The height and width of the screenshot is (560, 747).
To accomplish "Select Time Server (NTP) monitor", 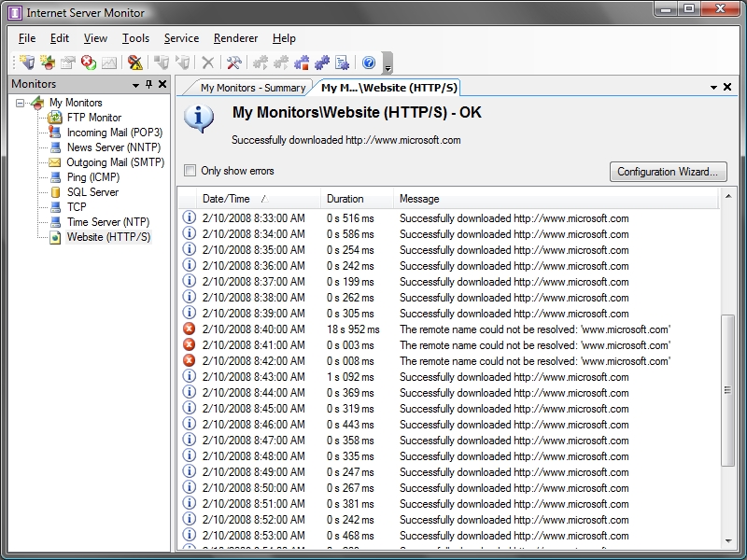I will pyautogui.click(x=108, y=222).
